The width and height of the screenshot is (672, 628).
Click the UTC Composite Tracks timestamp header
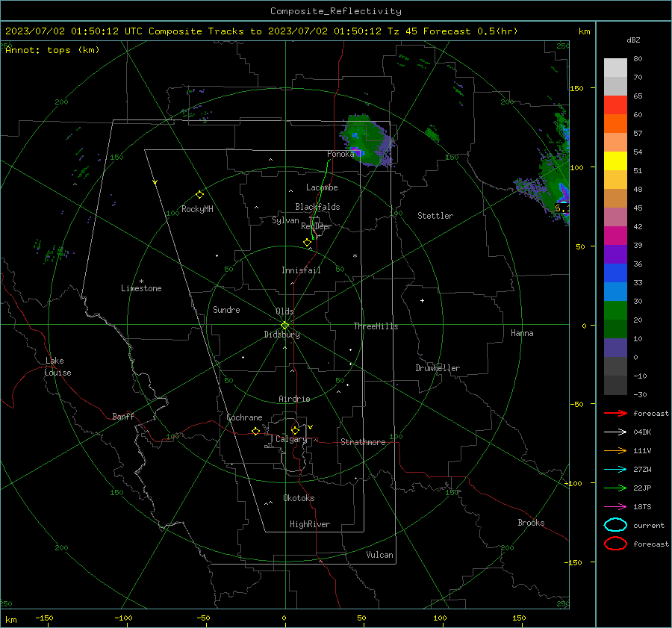click(x=261, y=31)
